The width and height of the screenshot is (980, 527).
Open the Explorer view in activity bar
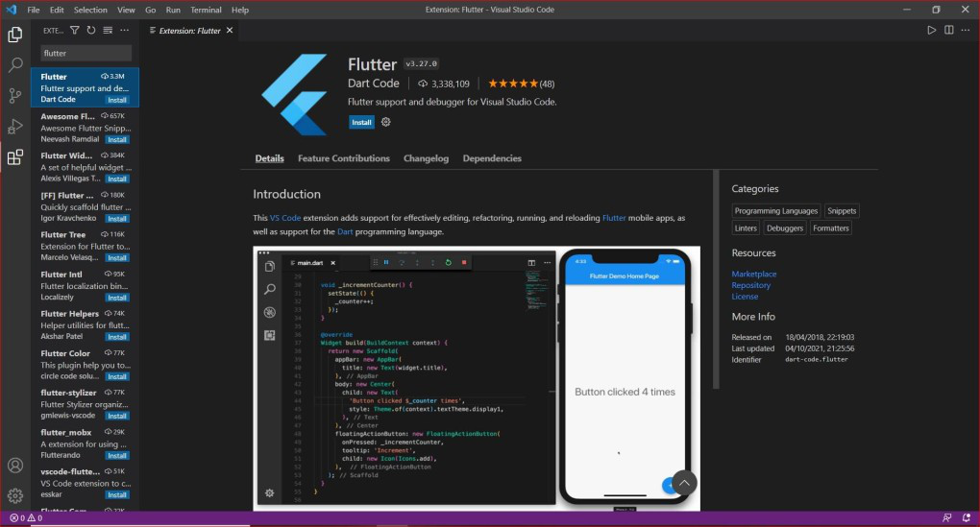pyautogui.click(x=15, y=35)
